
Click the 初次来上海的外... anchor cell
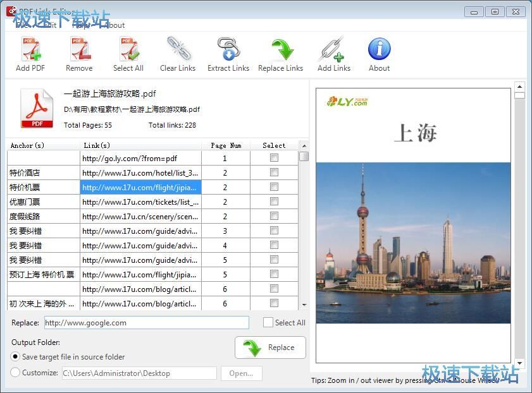point(44,303)
